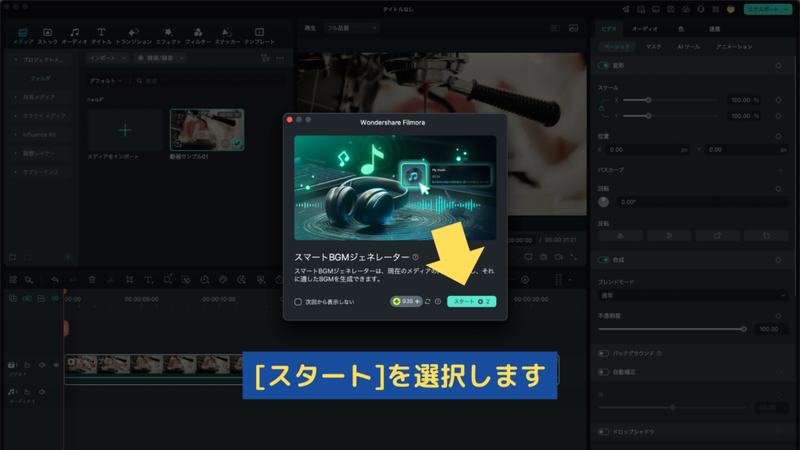Toggle the ドロップシャドウ switch
The width and height of the screenshot is (800, 450).
pos(604,432)
